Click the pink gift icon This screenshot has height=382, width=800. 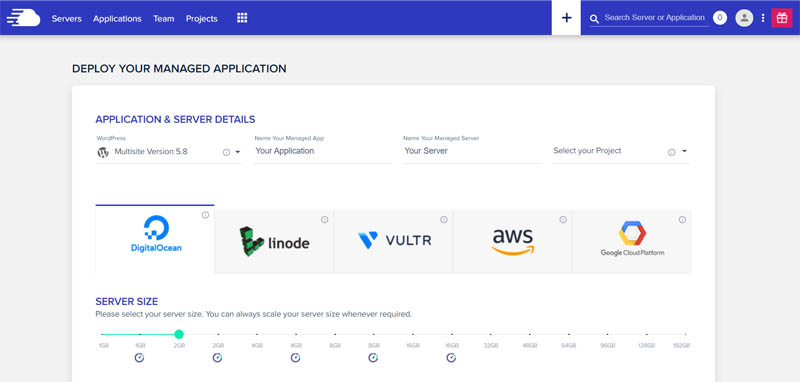[x=782, y=18]
